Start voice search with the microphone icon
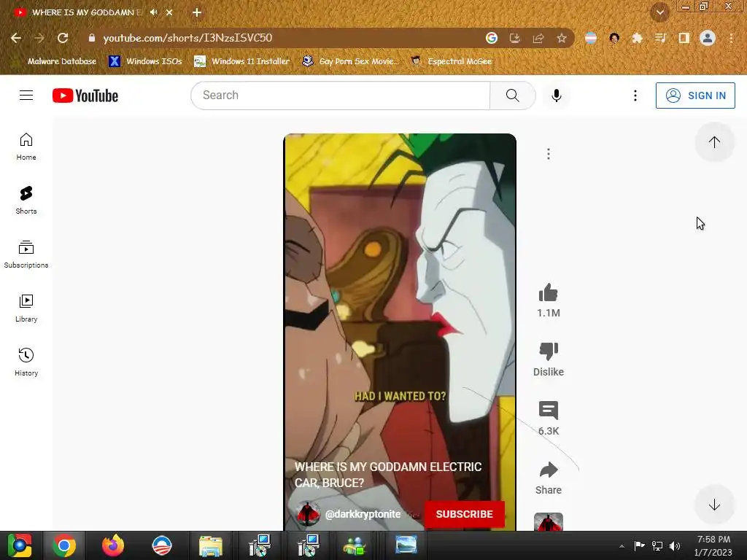Image resolution: width=747 pixels, height=560 pixels. tap(556, 96)
